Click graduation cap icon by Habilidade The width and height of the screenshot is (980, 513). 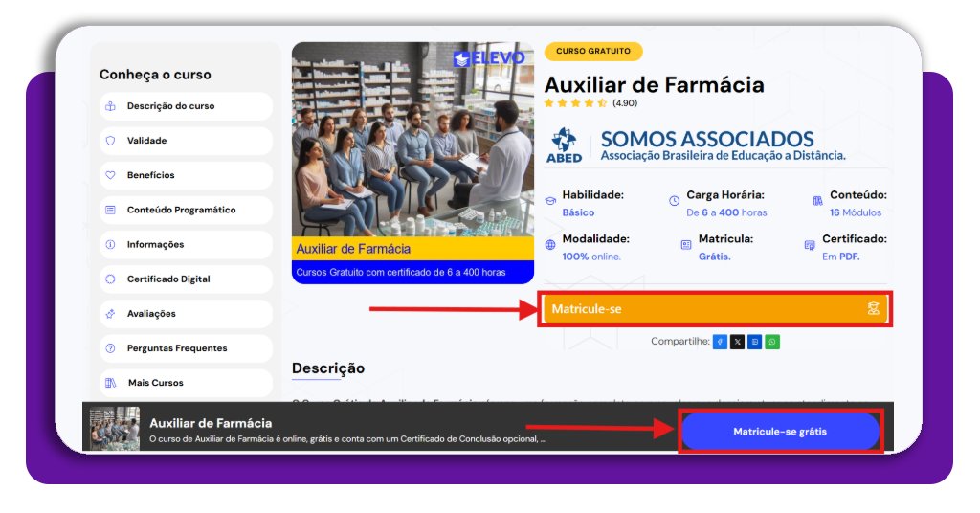click(x=550, y=201)
